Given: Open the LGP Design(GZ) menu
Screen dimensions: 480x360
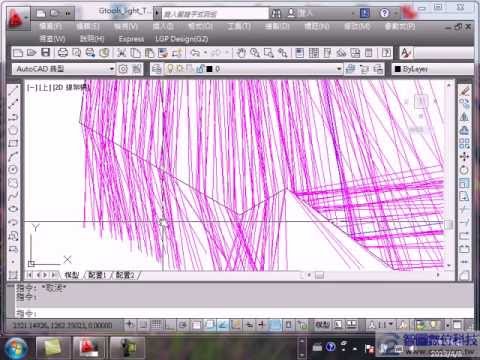Looking at the screenshot, I should click(182, 39).
